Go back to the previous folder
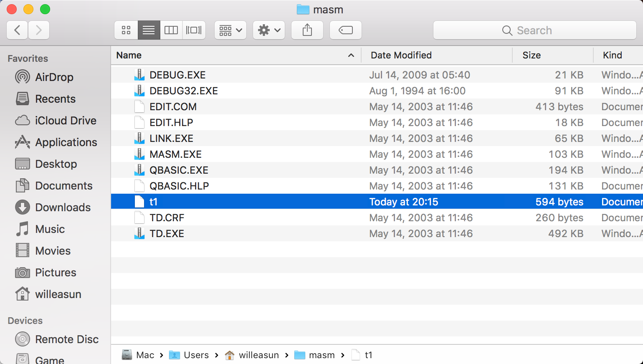The height and width of the screenshot is (364, 643). click(18, 30)
